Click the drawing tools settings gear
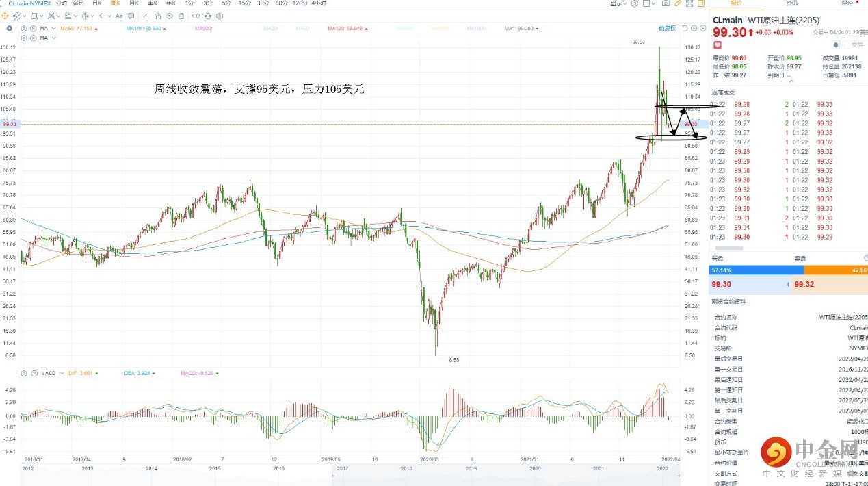 click(x=220, y=16)
